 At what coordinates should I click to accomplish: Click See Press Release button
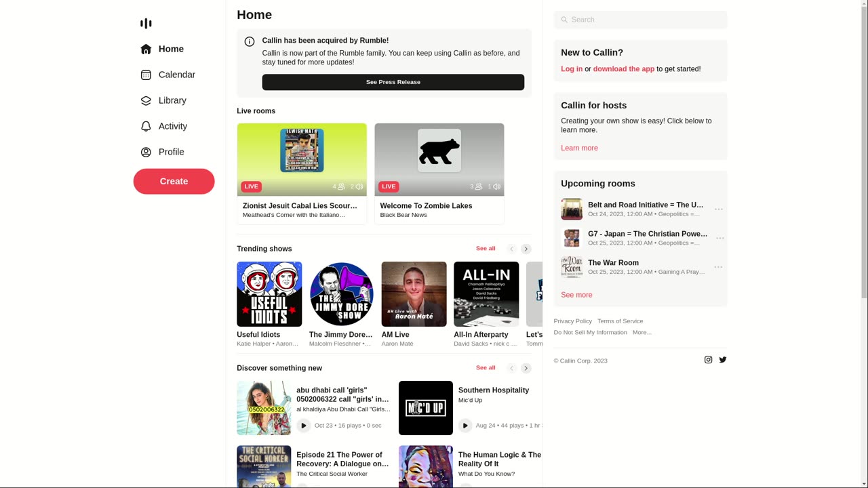[x=393, y=82]
